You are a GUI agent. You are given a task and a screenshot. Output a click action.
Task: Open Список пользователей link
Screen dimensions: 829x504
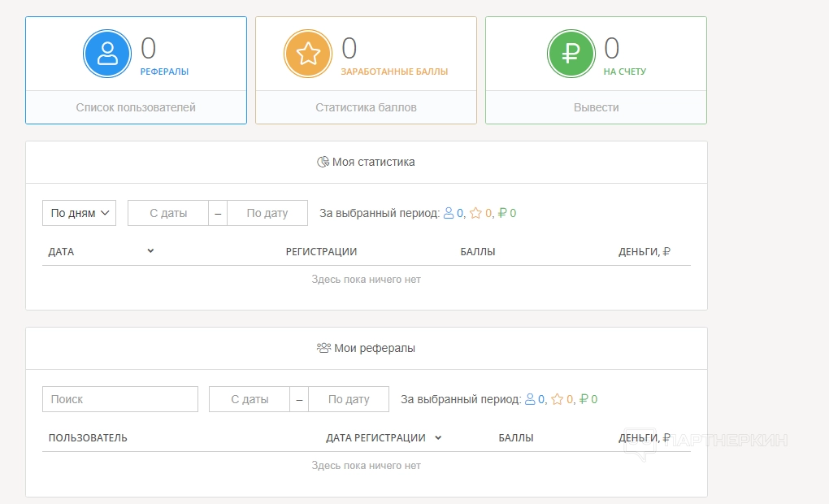point(136,107)
